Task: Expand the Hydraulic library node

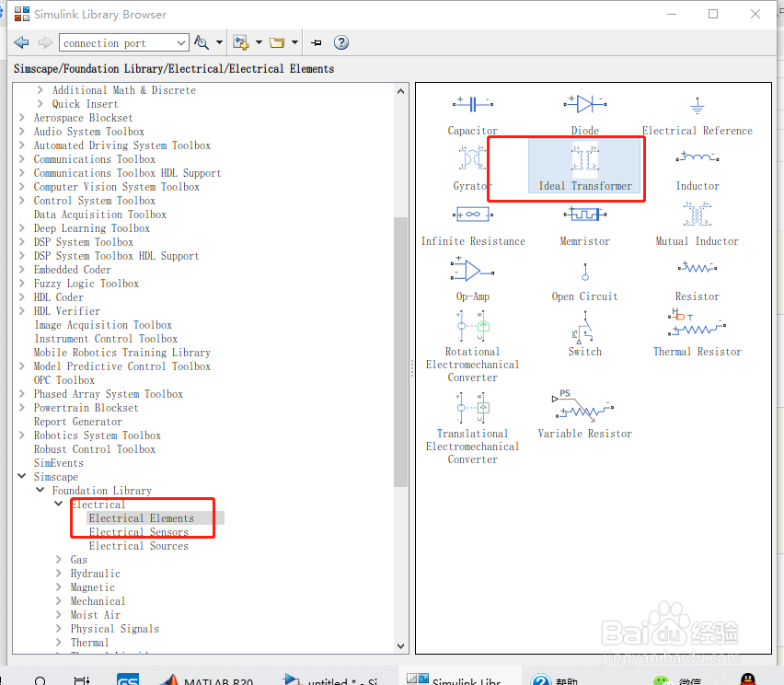Action: point(59,573)
